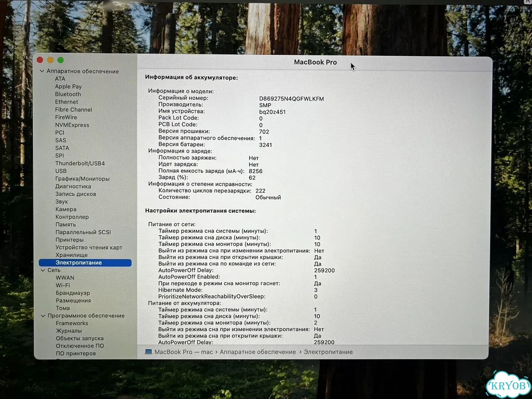532x399 pixels.
Task: Open Принтеры hardware entry
Action: pyautogui.click(x=70, y=240)
